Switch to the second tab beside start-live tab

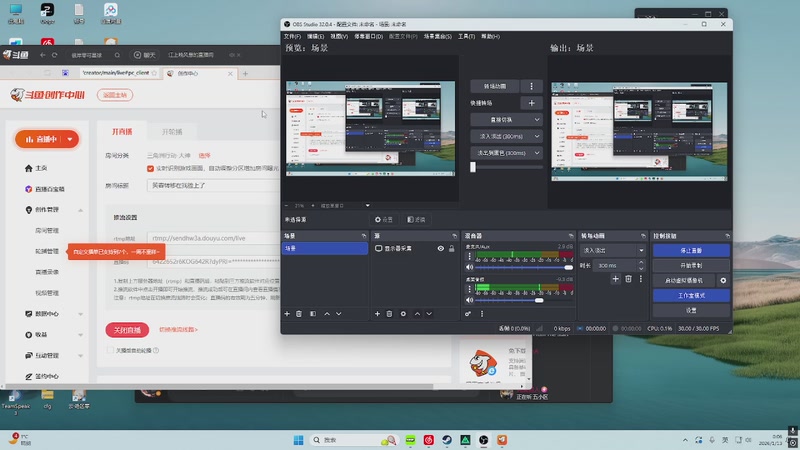[x=172, y=132]
